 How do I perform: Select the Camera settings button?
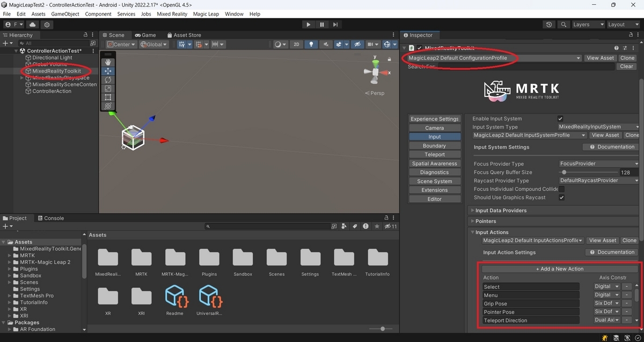click(x=435, y=128)
